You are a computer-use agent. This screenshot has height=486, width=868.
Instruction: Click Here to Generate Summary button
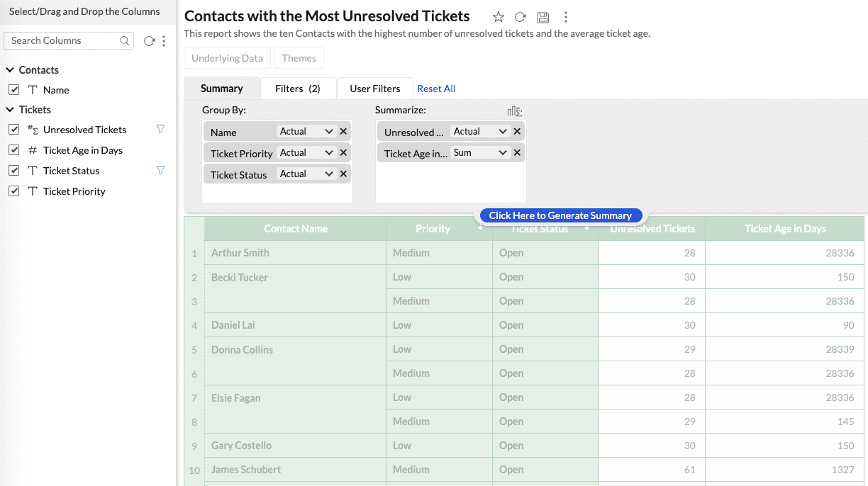pyautogui.click(x=560, y=215)
